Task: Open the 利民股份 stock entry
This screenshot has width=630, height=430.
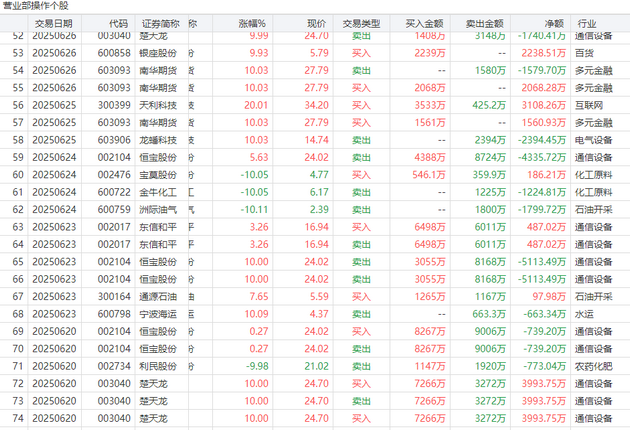Action: [x=158, y=366]
